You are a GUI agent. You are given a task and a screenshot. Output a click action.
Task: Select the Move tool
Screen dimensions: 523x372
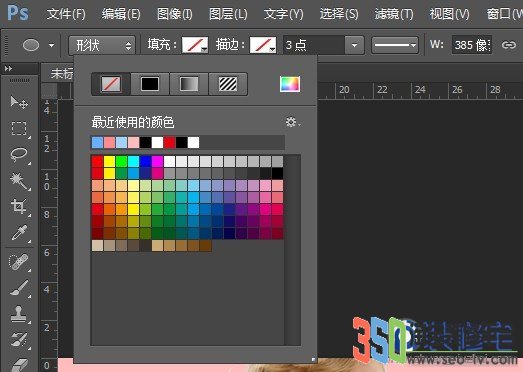coord(19,103)
